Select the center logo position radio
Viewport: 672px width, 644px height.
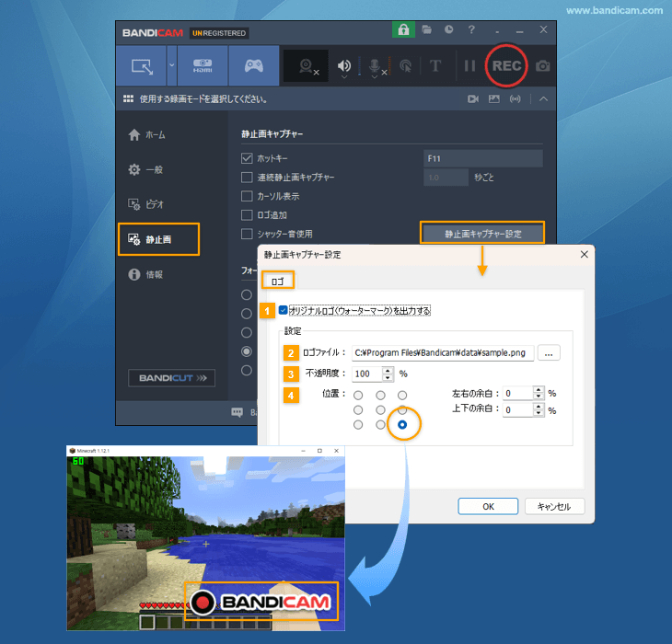pyautogui.click(x=380, y=410)
